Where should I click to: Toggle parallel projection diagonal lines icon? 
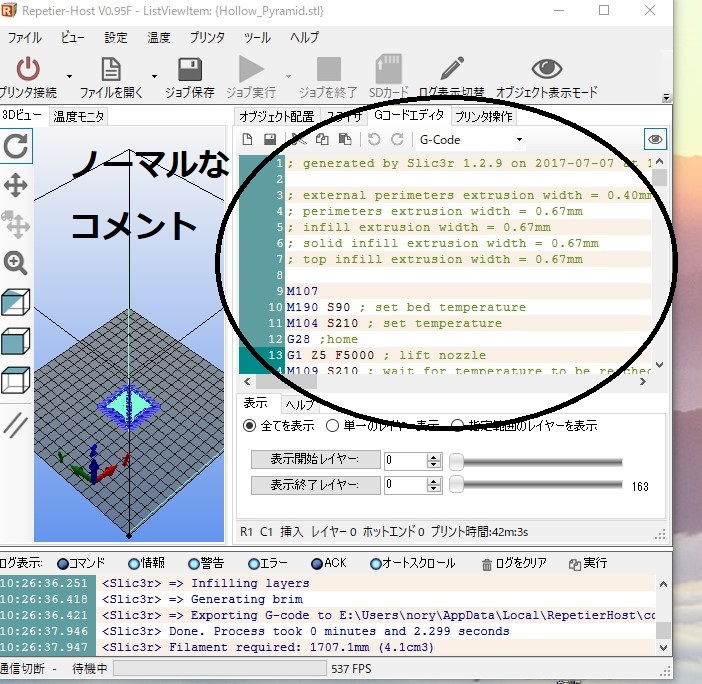pos(16,424)
